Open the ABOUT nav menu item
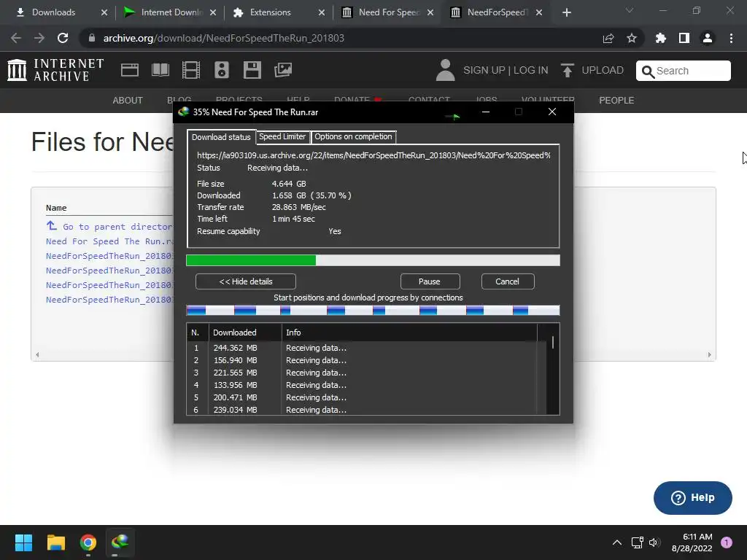The image size is (747, 560). [x=128, y=101]
